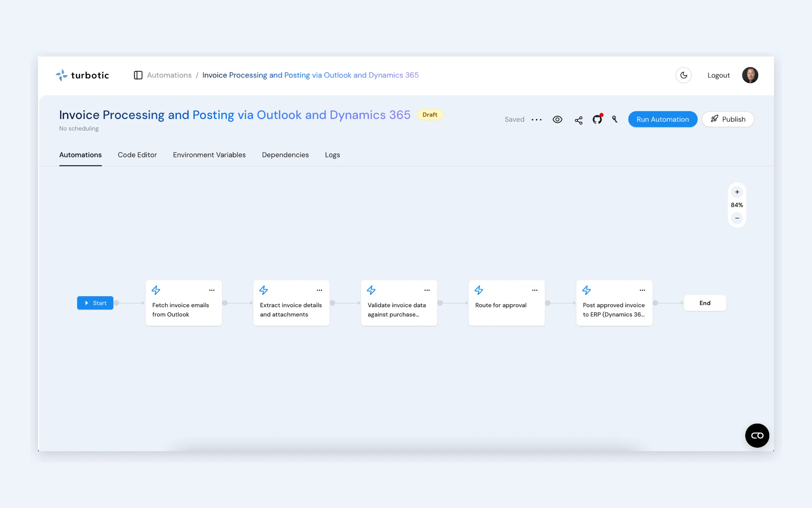Go to Automations breadcrumb
The width and height of the screenshot is (812, 508).
tap(169, 75)
